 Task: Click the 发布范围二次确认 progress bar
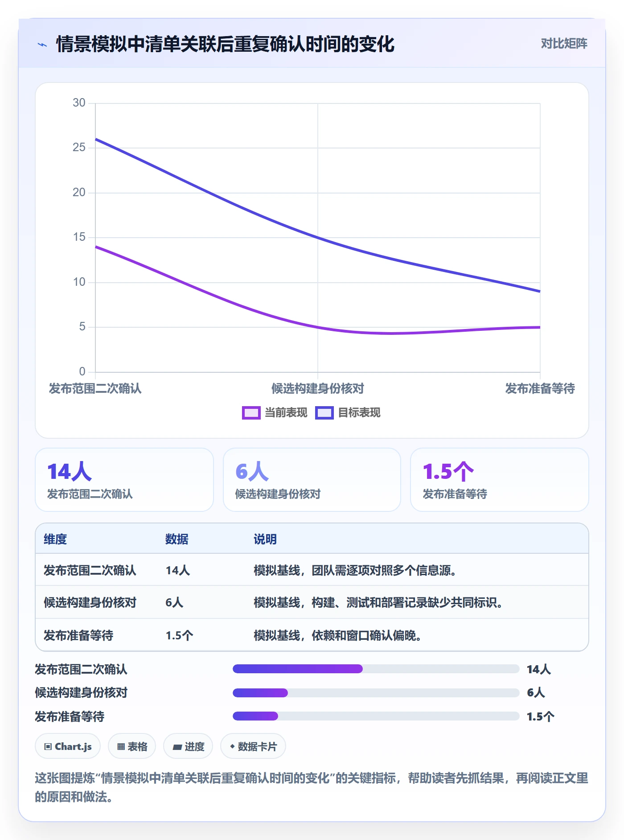(x=376, y=669)
